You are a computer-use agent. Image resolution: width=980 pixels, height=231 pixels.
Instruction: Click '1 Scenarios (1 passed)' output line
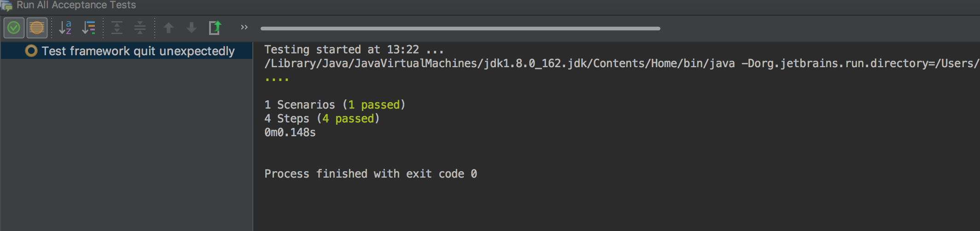click(x=335, y=105)
